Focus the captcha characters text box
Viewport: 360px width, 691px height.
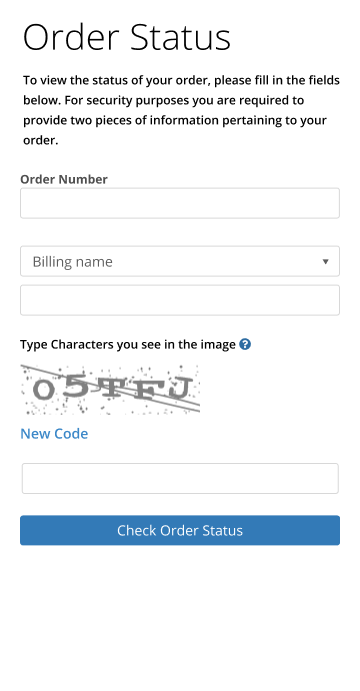[x=180, y=478]
